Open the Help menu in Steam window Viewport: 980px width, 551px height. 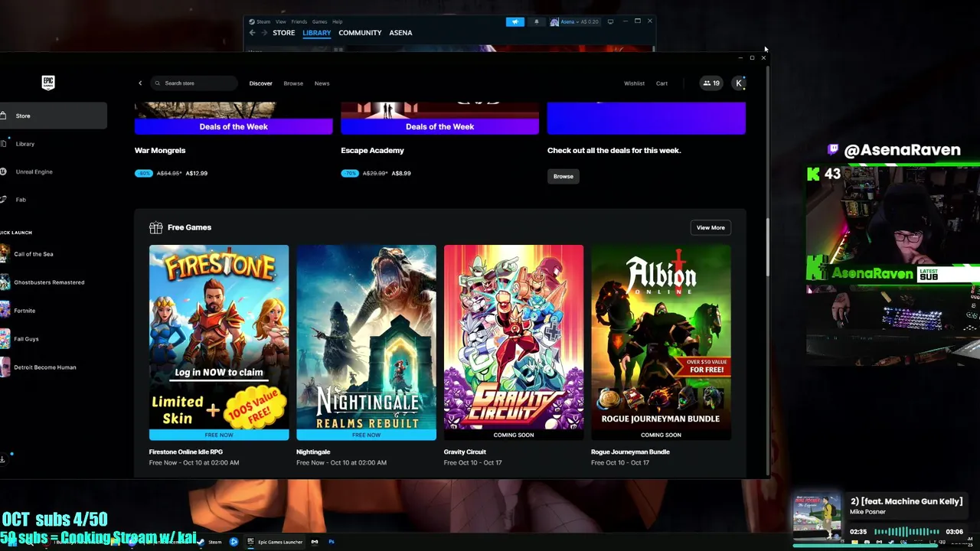[x=337, y=21]
